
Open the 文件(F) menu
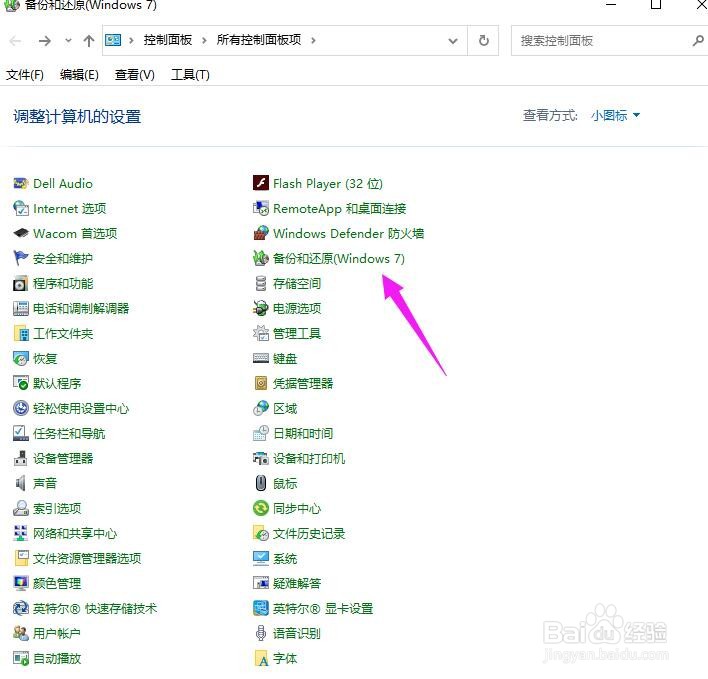pyautogui.click(x=25, y=75)
